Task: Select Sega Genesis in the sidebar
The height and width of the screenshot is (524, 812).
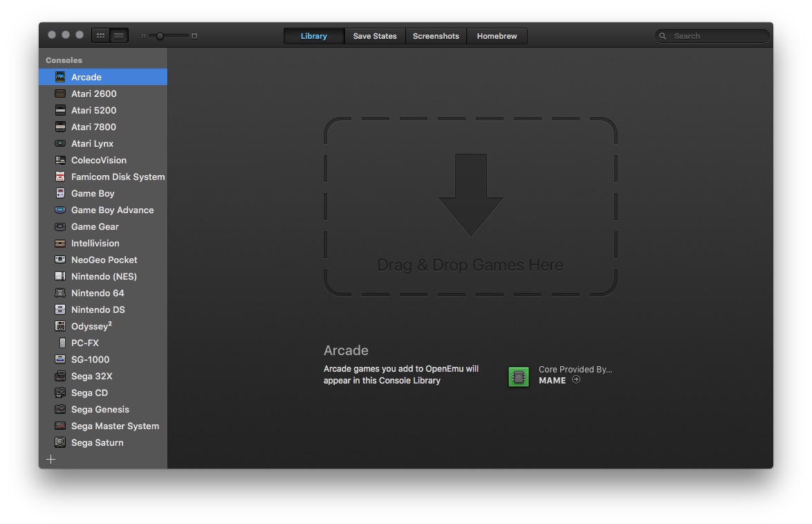Action: pos(100,410)
